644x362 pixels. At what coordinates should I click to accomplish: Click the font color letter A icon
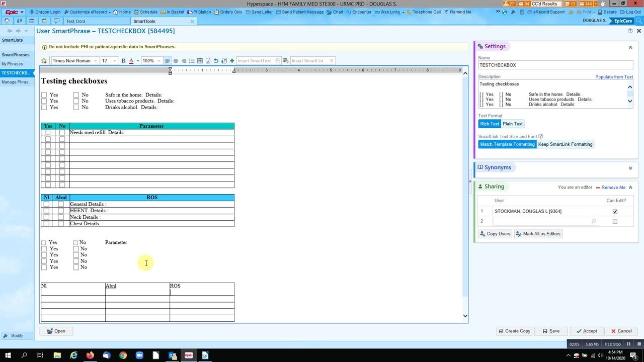pyautogui.click(x=131, y=61)
